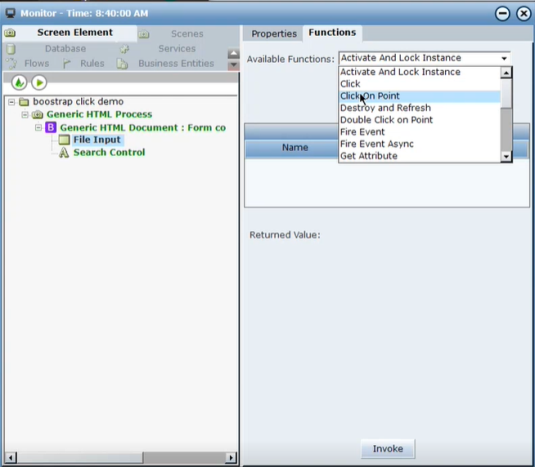
Task: Collapse the Generic HTML Document node
Action: pyautogui.click(x=38, y=127)
